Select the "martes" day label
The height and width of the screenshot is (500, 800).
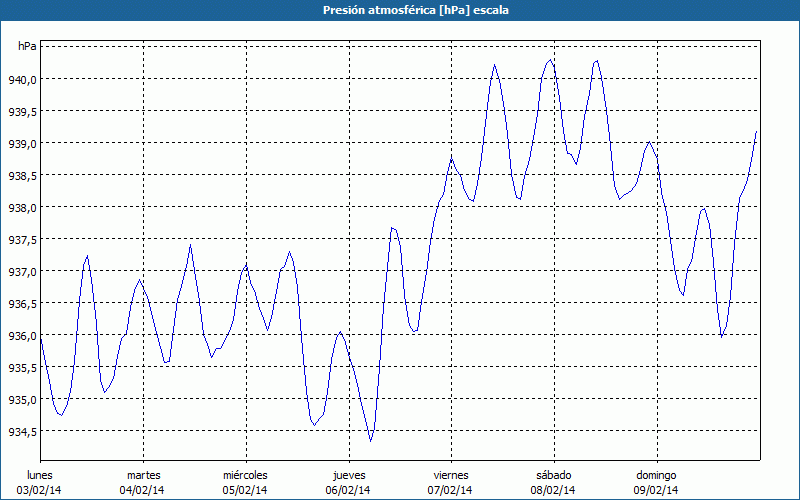[143, 474]
